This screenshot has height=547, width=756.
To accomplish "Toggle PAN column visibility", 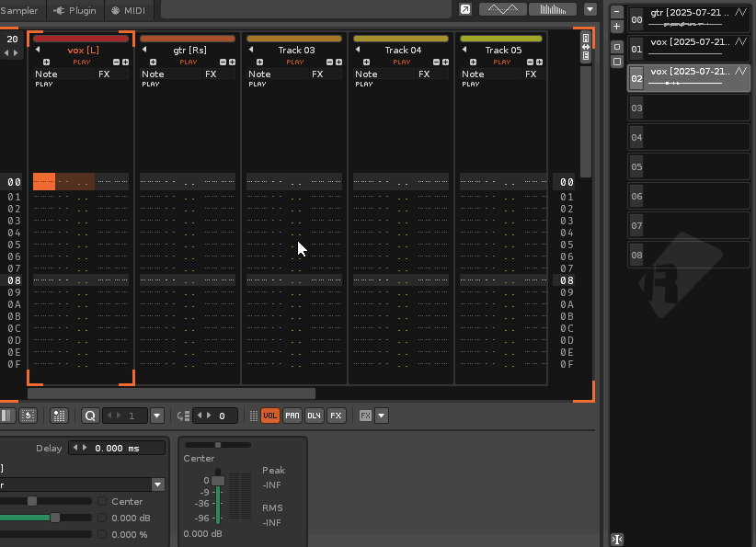I will (x=292, y=416).
